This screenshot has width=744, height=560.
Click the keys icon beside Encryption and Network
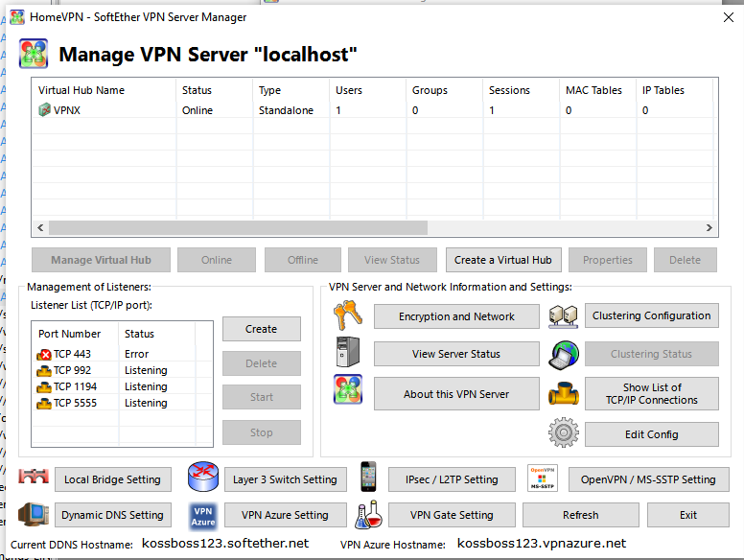pyautogui.click(x=348, y=315)
